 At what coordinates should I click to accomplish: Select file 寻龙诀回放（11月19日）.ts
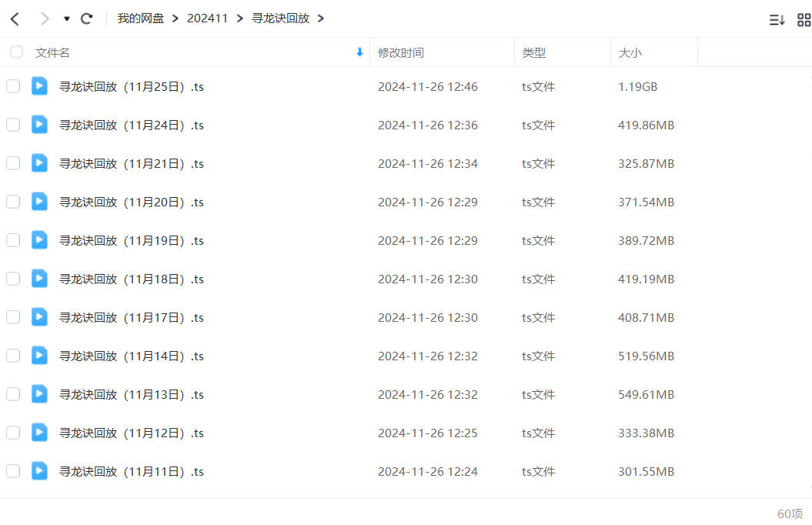[x=132, y=241]
